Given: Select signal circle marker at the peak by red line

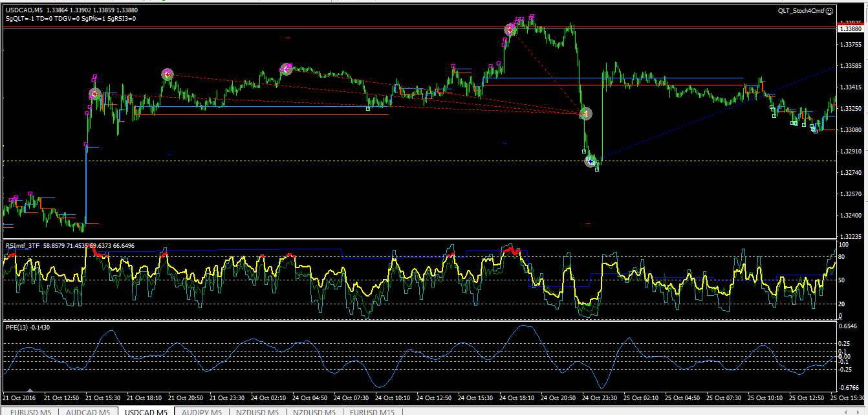Looking at the screenshot, I should pyautogui.click(x=510, y=29).
